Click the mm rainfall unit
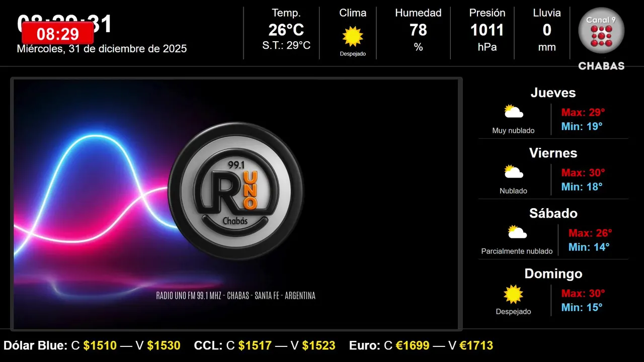644x362 pixels. (547, 47)
